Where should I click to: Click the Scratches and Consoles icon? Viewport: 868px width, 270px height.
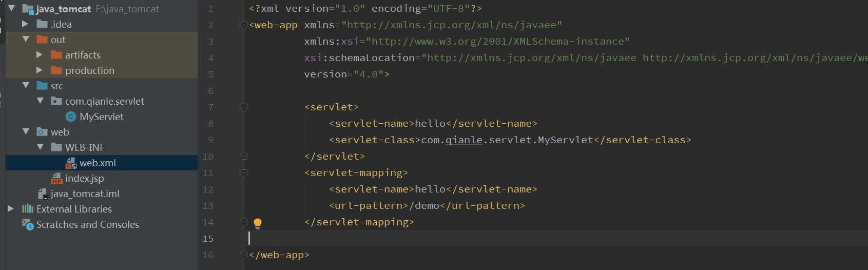coord(28,224)
